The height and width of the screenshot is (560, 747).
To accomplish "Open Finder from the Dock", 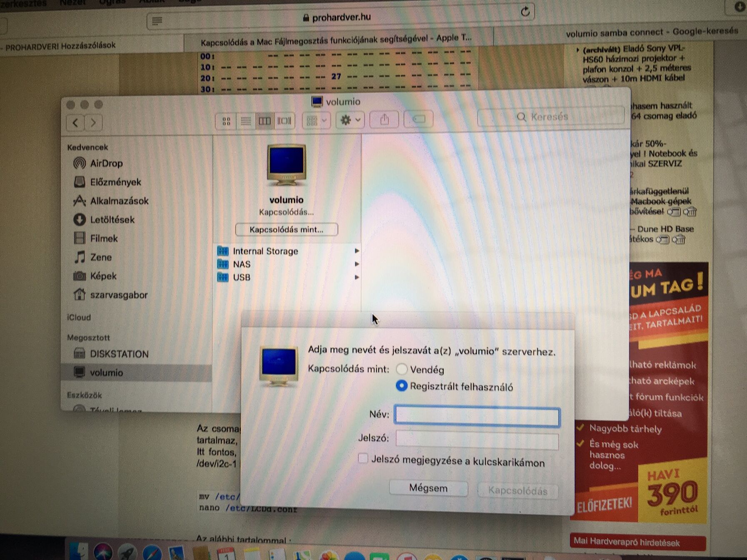I will (78, 551).
